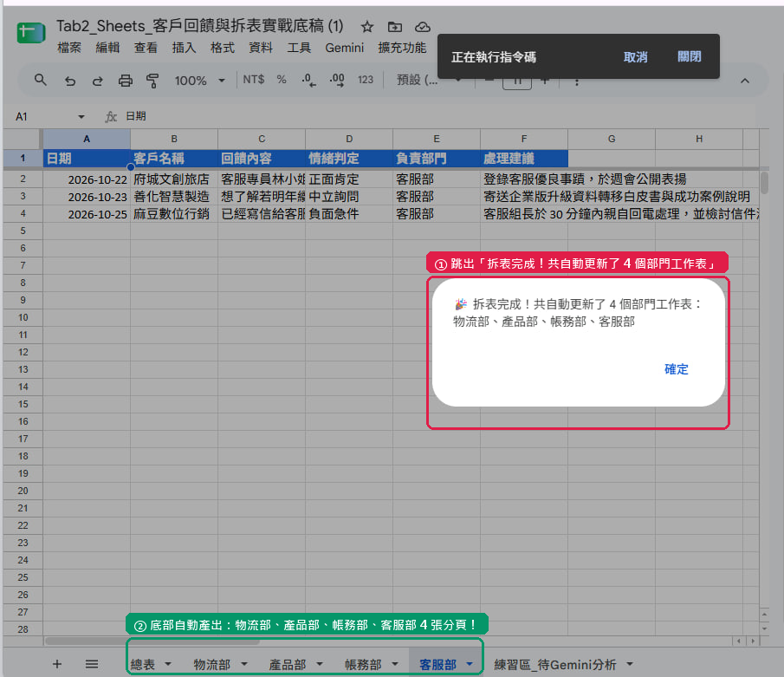The height and width of the screenshot is (677, 784).
Task: Click 關閉 on the script notification
Action: pyautogui.click(x=689, y=56)
